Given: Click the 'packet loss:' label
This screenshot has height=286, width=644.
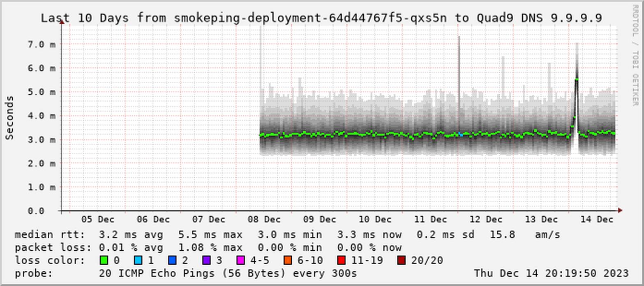Looking at the screenshot, I should (53, 248).
